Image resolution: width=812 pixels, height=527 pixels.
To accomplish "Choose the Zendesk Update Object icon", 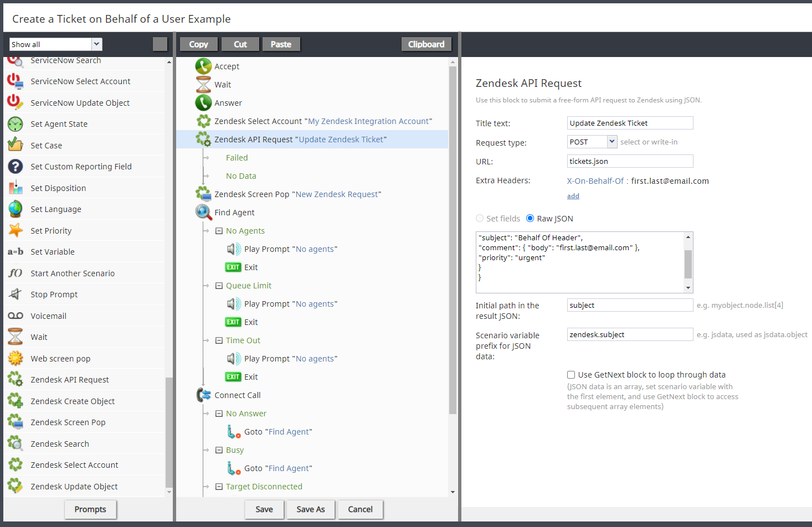I will coord(15,486).
